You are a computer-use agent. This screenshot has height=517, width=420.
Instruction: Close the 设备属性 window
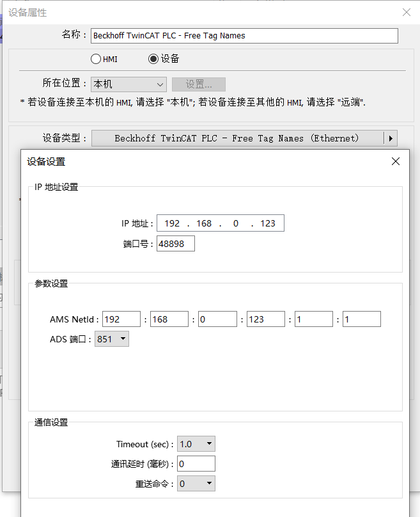coord(406,12)
